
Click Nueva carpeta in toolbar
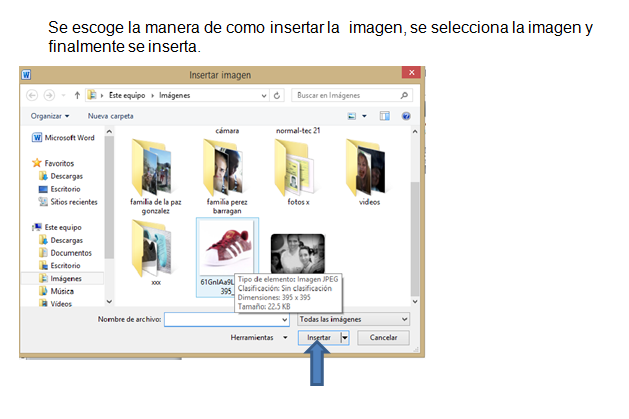110,116
